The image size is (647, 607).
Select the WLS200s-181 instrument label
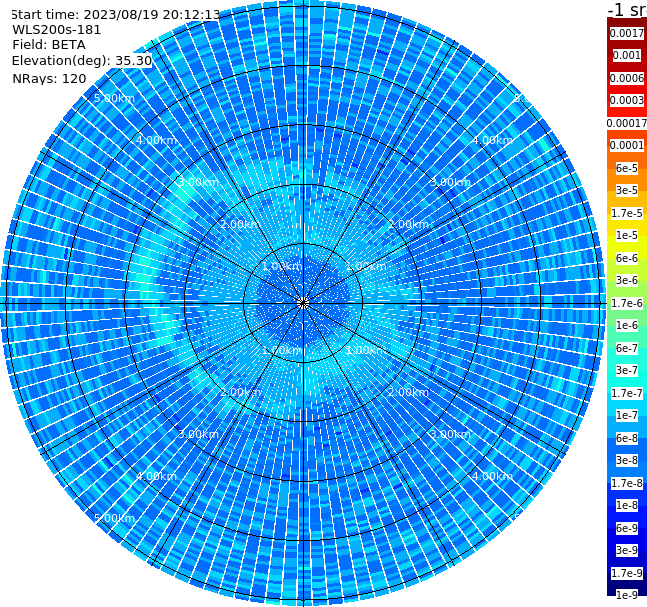57,30
